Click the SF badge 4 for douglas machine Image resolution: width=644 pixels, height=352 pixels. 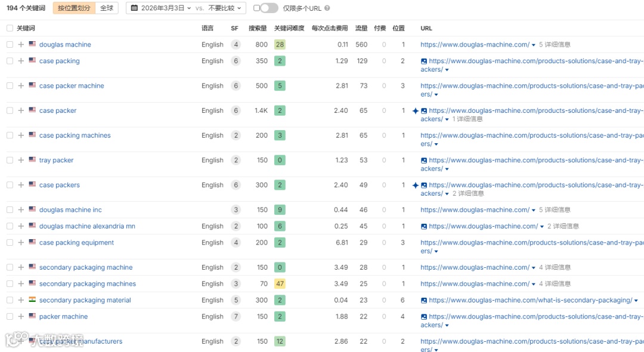coord(236,44)
